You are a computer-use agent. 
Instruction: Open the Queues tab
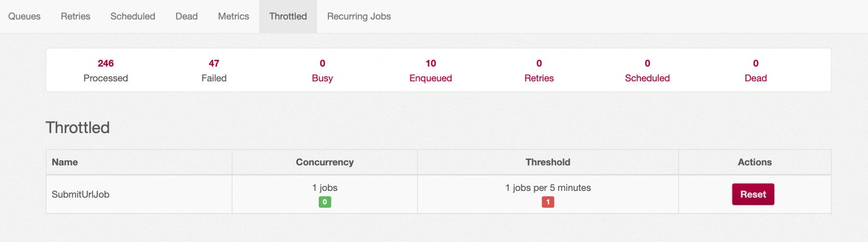(24, 16)
